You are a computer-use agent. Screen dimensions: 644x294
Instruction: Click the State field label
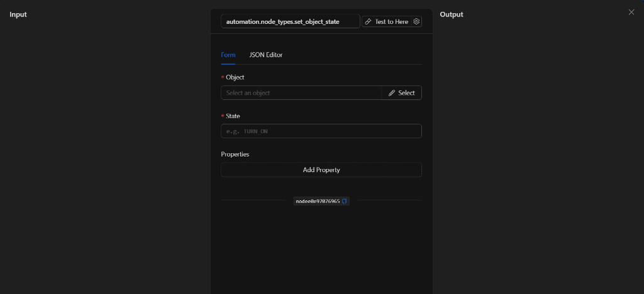pos(233,116)
